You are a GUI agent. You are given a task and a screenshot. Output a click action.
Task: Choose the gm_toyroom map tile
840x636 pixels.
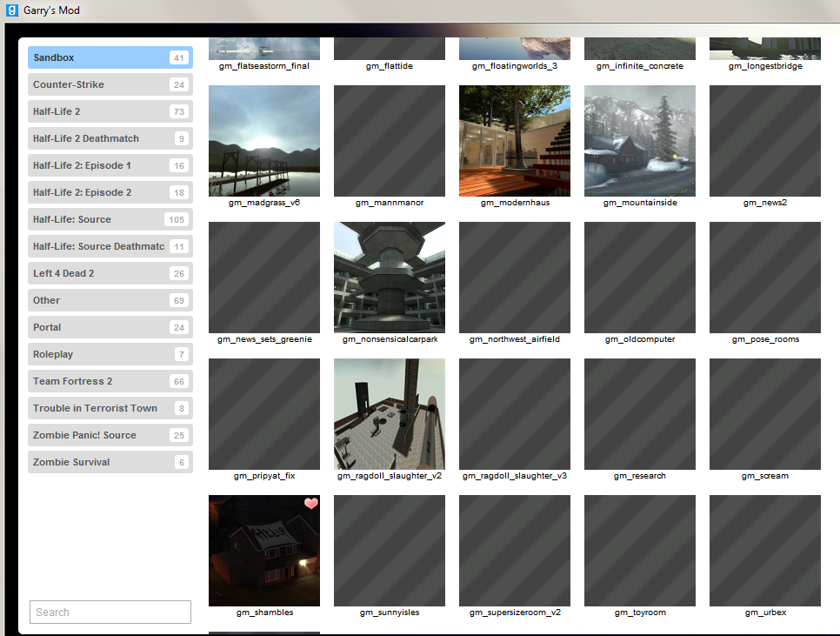pos(640,551)
